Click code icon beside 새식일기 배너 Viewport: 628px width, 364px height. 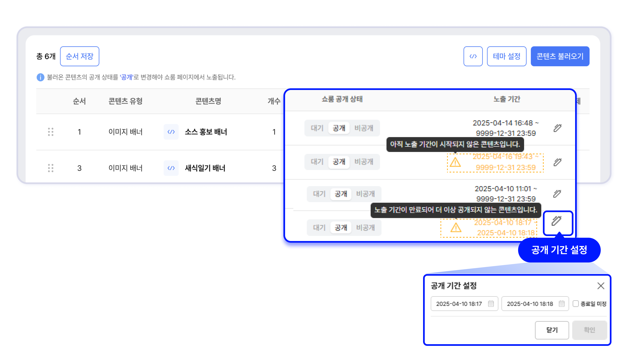click(x=171, y=168)
